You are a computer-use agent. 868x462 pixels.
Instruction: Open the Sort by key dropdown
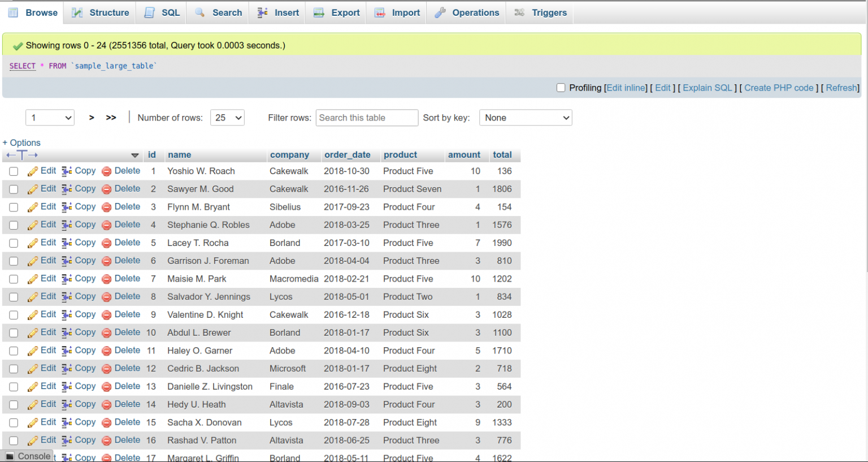525,118
